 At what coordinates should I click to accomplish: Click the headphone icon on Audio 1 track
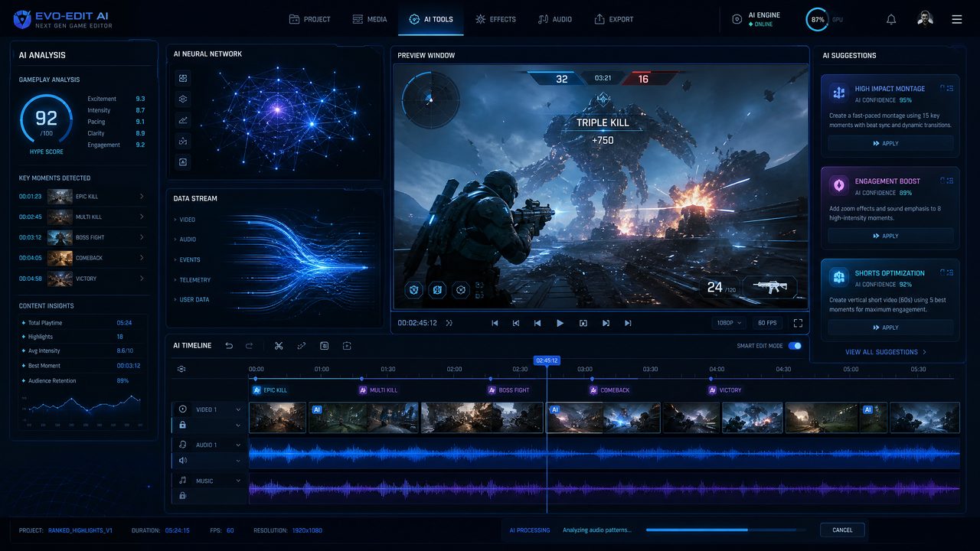tap(183, 445)
